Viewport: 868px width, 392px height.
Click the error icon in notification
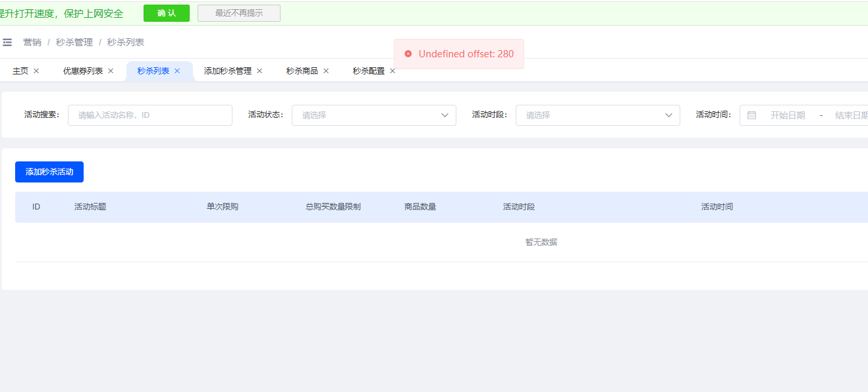(x=408, y=54)
